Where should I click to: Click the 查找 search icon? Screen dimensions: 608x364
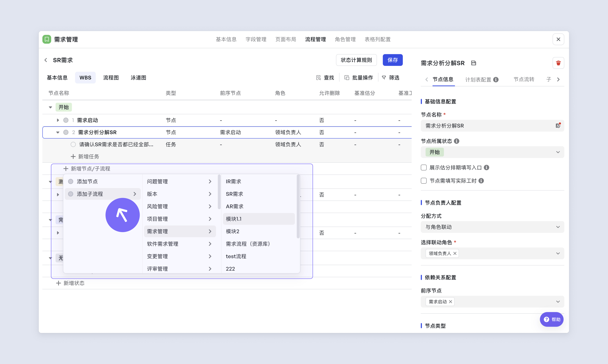pyautogui.click(x=318, y=78)
